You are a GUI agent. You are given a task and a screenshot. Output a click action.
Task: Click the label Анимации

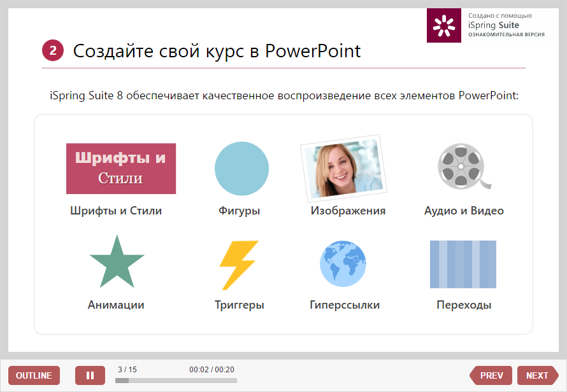coord(116,305)
